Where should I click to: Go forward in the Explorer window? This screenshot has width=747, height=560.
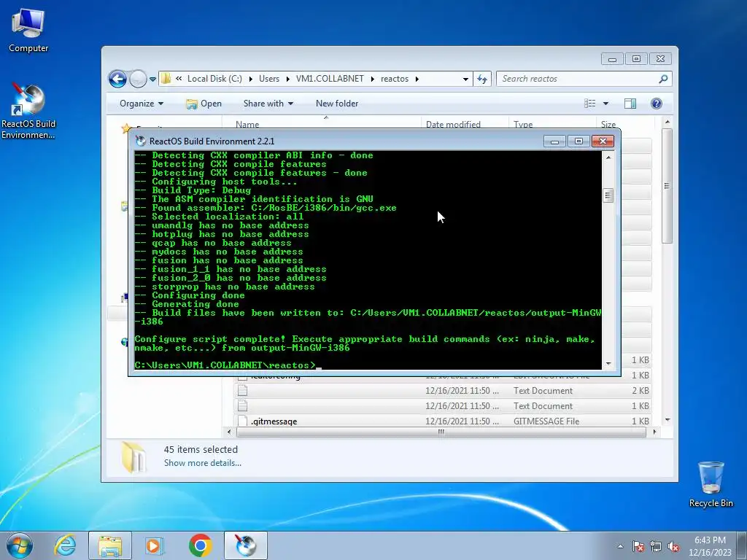point(138,79)
